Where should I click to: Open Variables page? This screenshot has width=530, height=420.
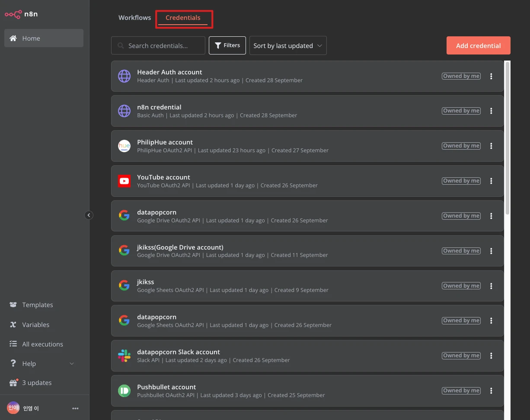36,325
